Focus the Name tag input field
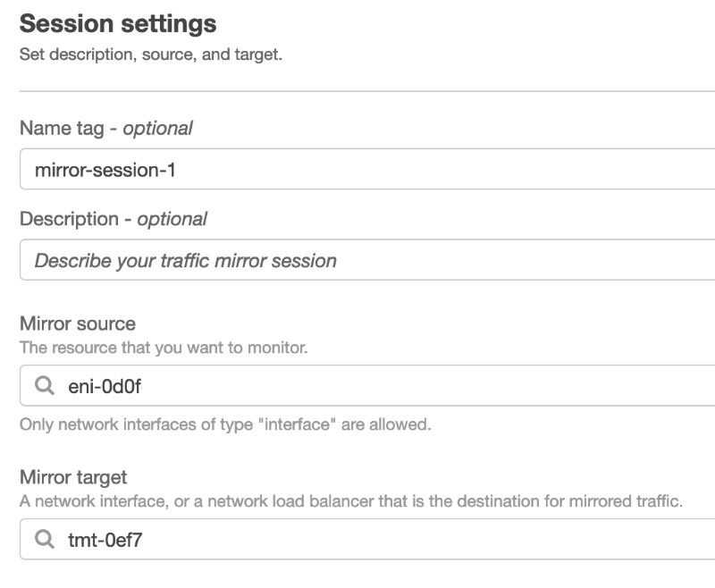 tap(367, 169)
